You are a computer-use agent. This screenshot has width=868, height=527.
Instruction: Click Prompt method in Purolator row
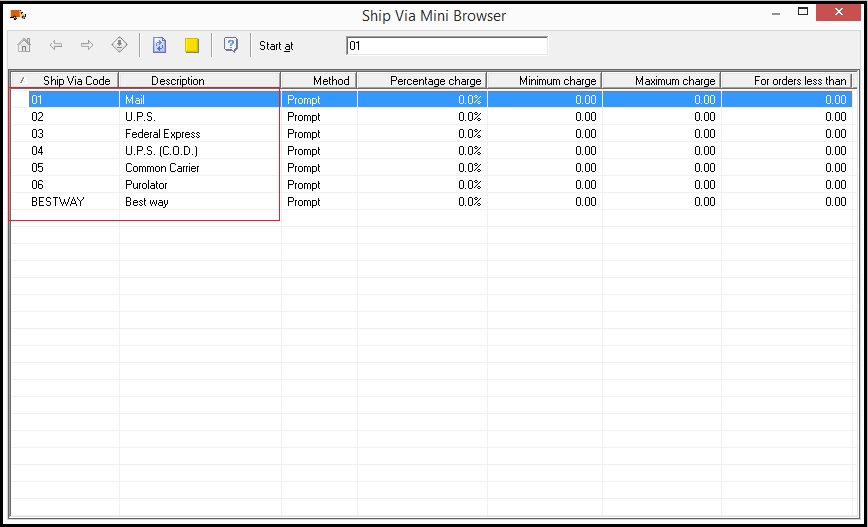click(319, 185)
